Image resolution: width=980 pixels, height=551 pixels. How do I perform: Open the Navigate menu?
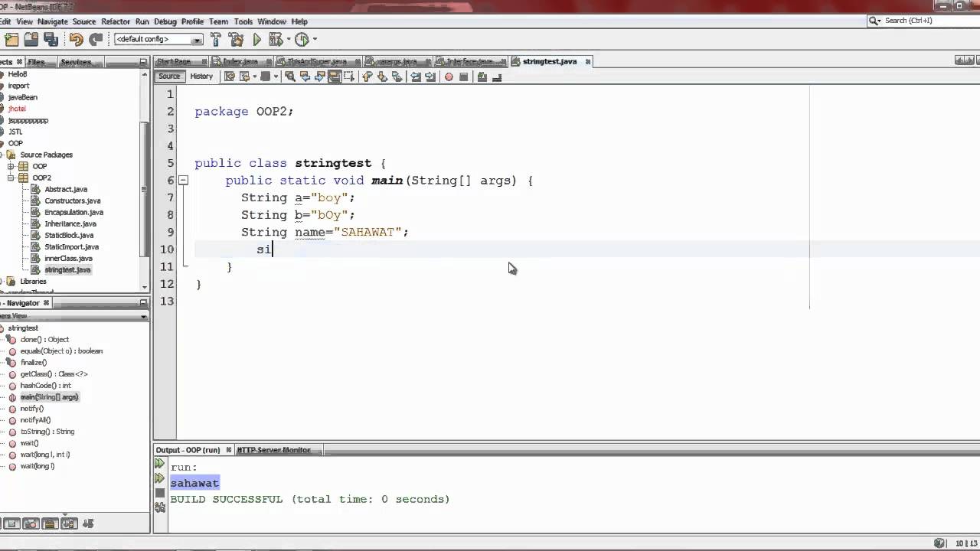(52, 21)
